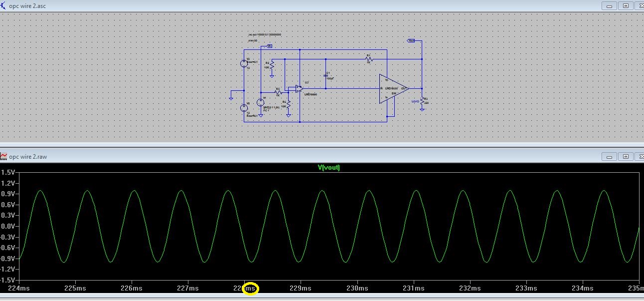Click the 230ms label on the time axis
This screenshot has height=301, width=644.
356,288
